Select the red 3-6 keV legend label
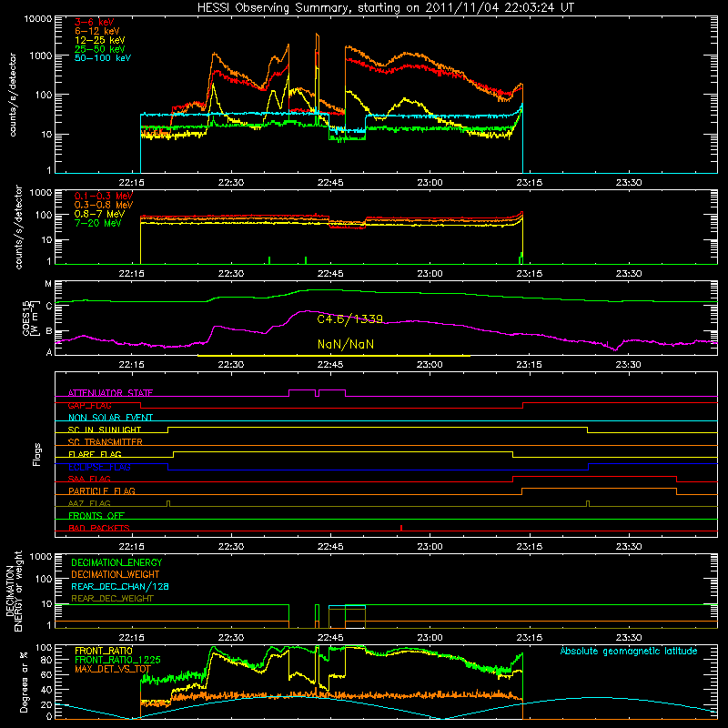 (94, 22)
